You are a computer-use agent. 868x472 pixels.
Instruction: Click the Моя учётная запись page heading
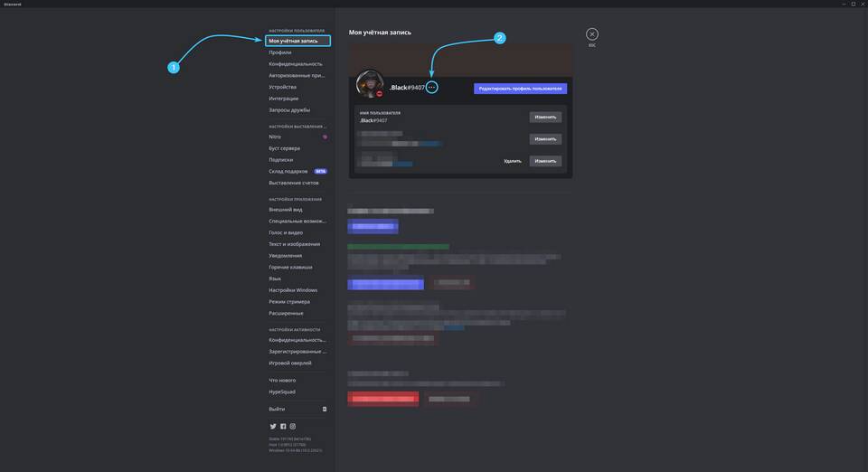tap(380, 33)
